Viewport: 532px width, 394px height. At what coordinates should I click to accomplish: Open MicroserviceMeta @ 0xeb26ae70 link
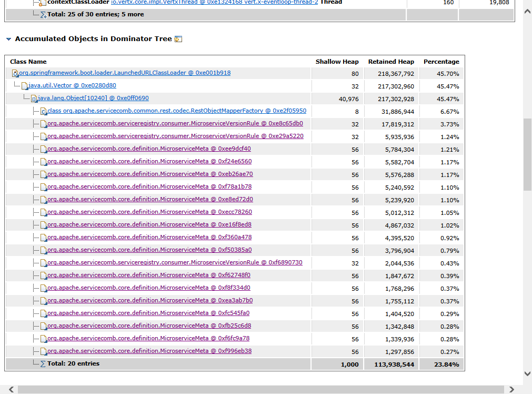click(x=150, y=174)
